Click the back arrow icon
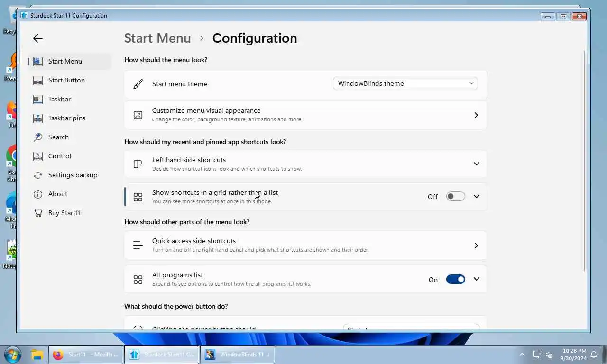The width and height of the screenshot is (607, 364). coord(38,39)
